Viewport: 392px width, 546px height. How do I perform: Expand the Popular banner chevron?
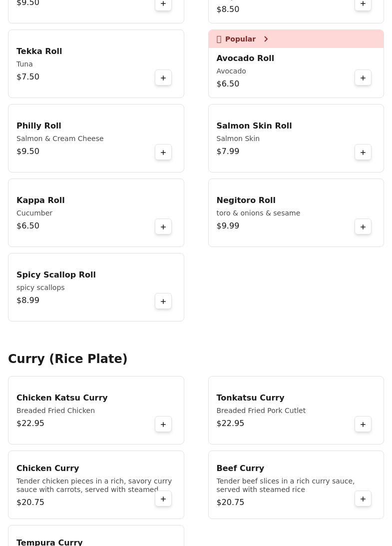pyautogui.click(x=266, y=39)
